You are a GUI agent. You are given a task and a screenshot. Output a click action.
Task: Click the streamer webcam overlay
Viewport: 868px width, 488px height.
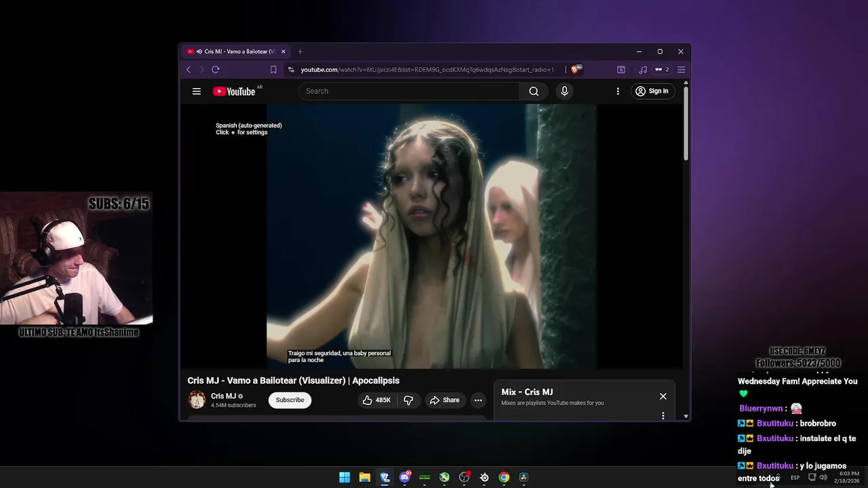[x=76, y=259]
